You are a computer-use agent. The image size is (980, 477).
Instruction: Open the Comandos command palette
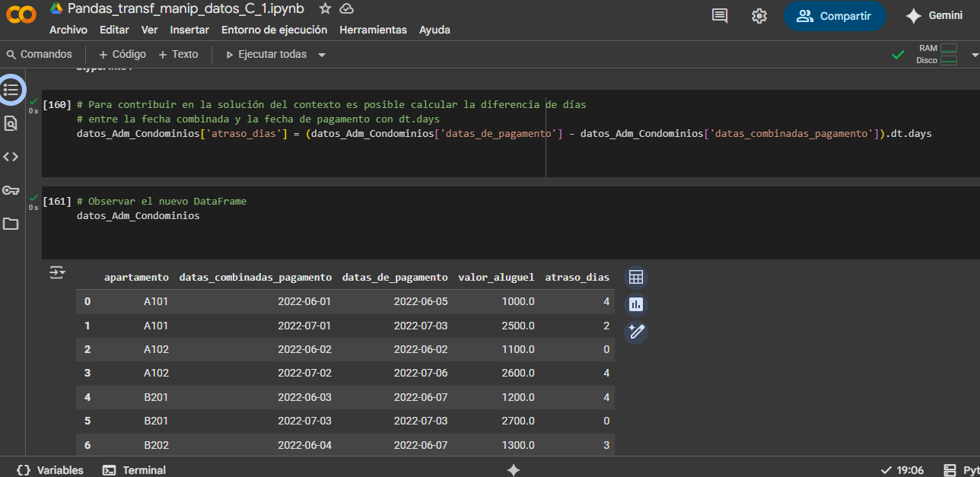(39, 55)
